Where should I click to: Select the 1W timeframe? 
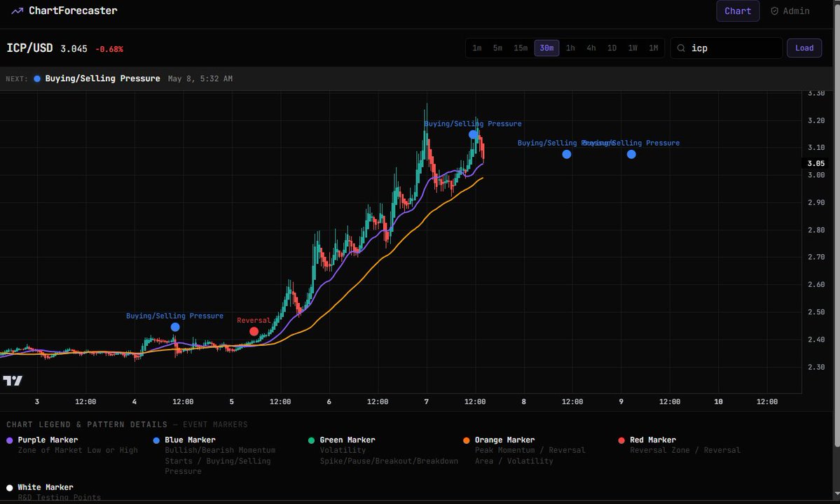tap(633, 48)
